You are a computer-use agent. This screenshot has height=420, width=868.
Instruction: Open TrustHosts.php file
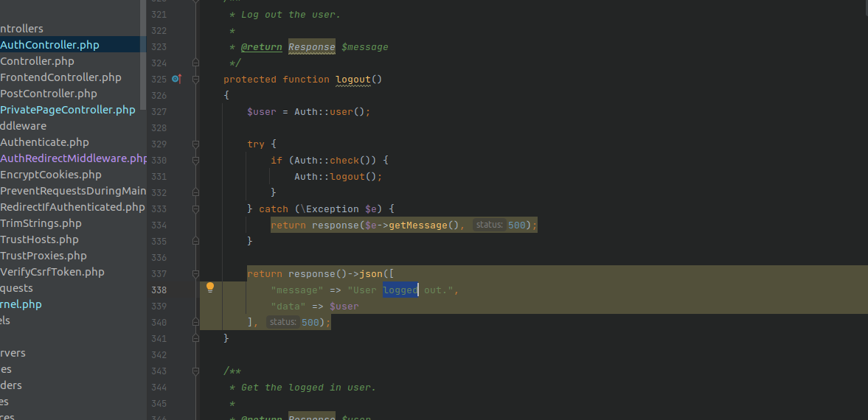tap(39, 239)
